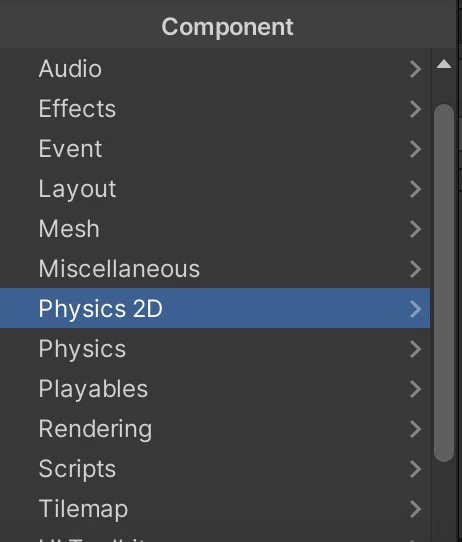Image resolution: width=462 pixels, height=542 pixels.
Task: Expand Audio using its chevron arrow
Action: click(x=415, y=69)
